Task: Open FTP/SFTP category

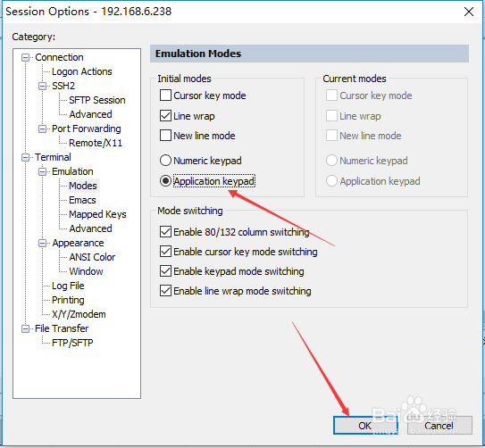Action: 72,343
